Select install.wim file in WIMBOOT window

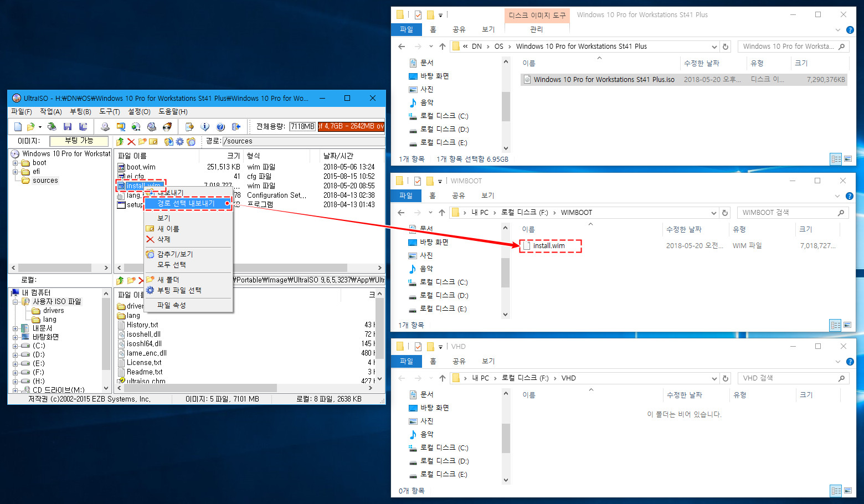[549, 246]
